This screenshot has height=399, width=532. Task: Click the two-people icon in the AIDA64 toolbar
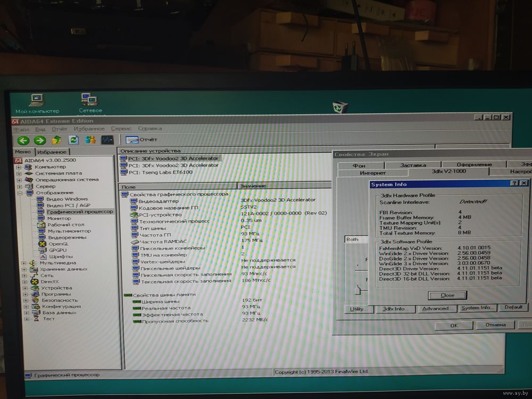90,140
